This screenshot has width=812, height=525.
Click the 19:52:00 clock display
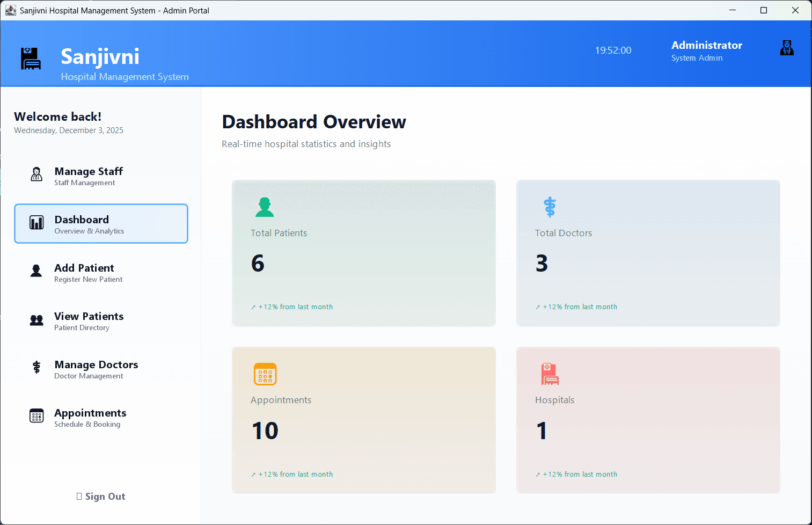coord(613,50)
